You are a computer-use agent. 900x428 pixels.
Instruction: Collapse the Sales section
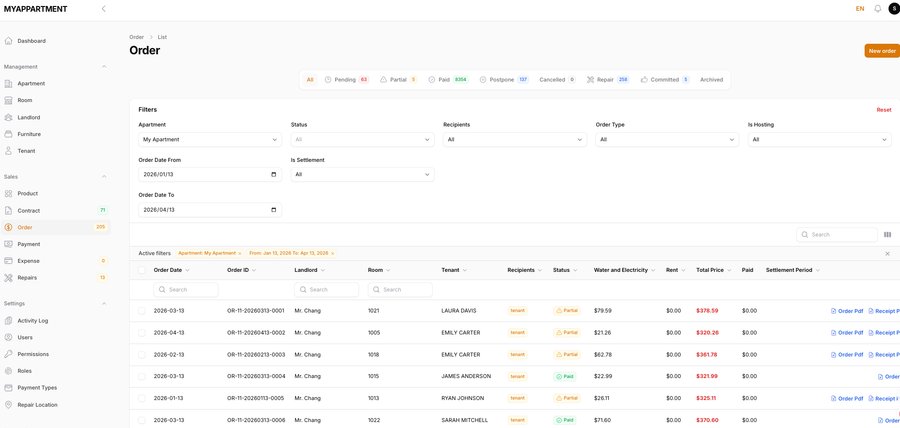click(x=104, y=177)
